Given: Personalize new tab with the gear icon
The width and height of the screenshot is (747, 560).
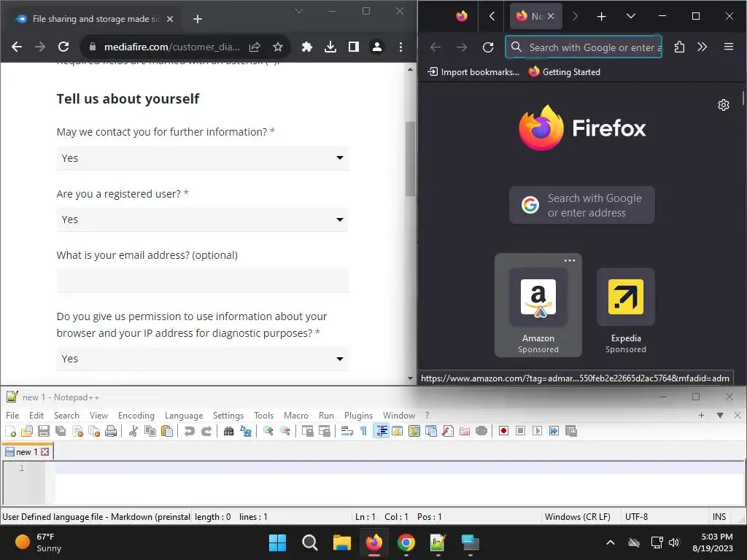Looking at the screenshot, I should pos(723,105).
